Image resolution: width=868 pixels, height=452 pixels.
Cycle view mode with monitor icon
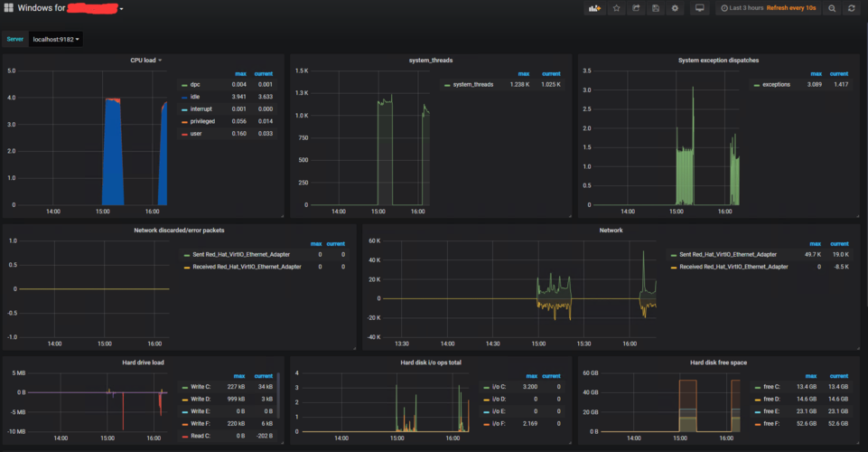700,8
